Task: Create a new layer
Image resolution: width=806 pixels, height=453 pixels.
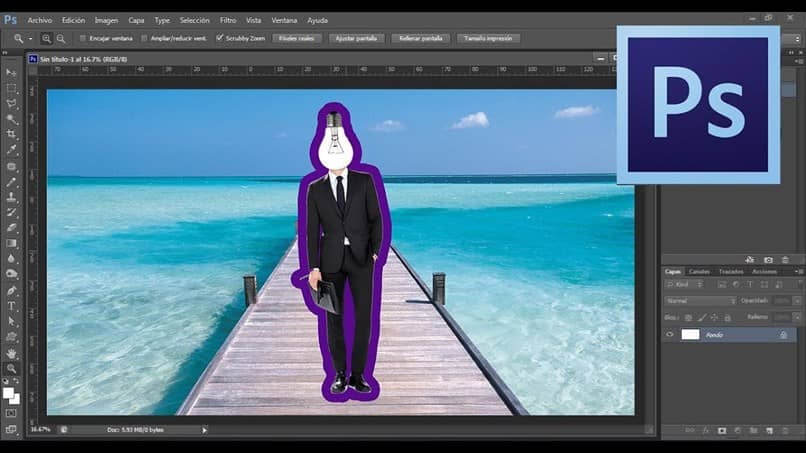Action: [770, 430]
